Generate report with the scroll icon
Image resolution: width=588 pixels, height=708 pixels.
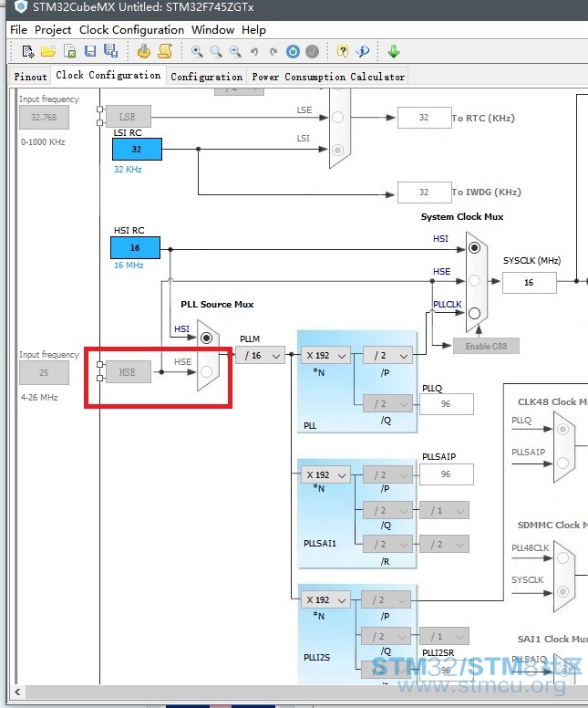click(x=165, y=51)
